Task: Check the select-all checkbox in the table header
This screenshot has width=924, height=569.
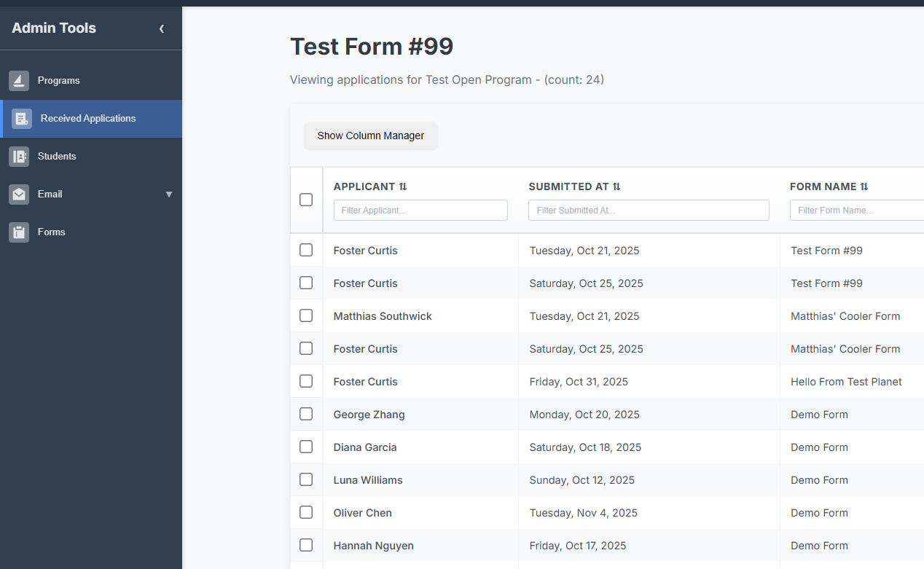Action: click(305, 199)
